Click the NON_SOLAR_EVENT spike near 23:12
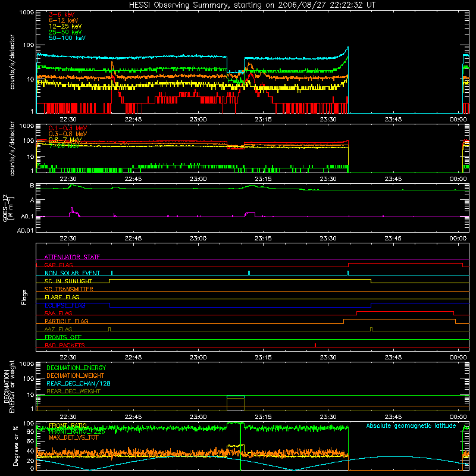 [x=249, y=273]
